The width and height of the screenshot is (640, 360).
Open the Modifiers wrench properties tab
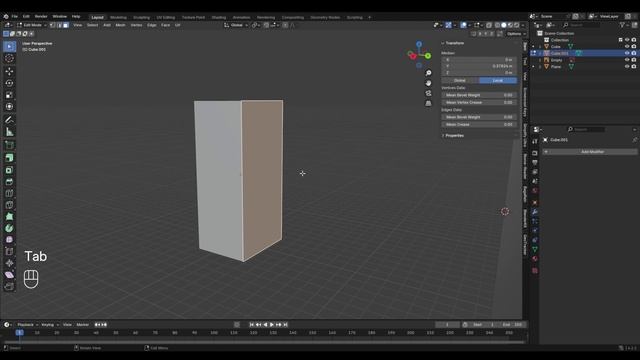(535, 212)
